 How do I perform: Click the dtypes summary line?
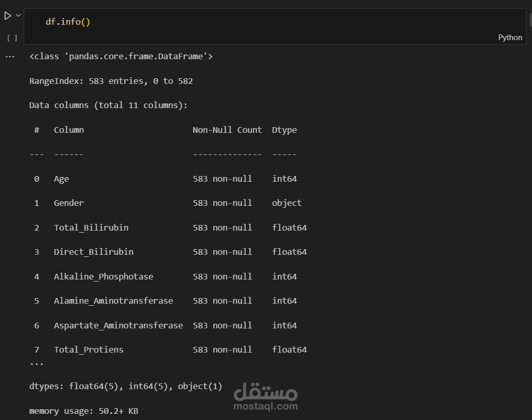pos(126,387)
